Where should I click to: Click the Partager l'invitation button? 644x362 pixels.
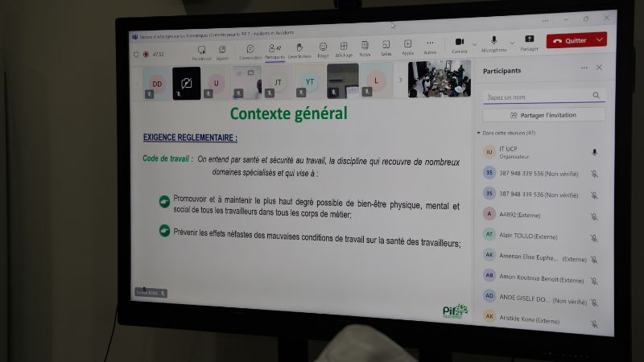tap(543, 114)
